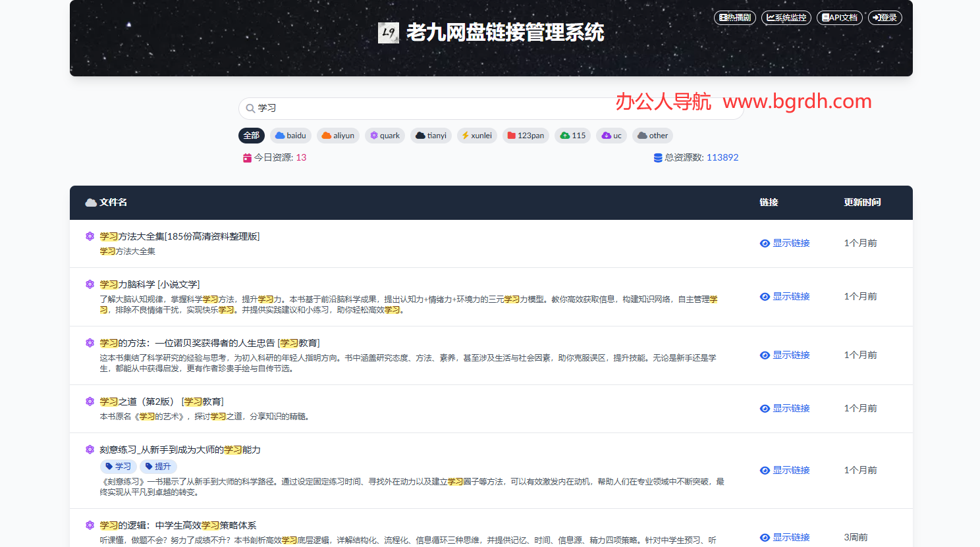This screenshot has height=547, width=980.
Task: Click the eye icon beside first 显示链接
Action: tap(765, 243)
